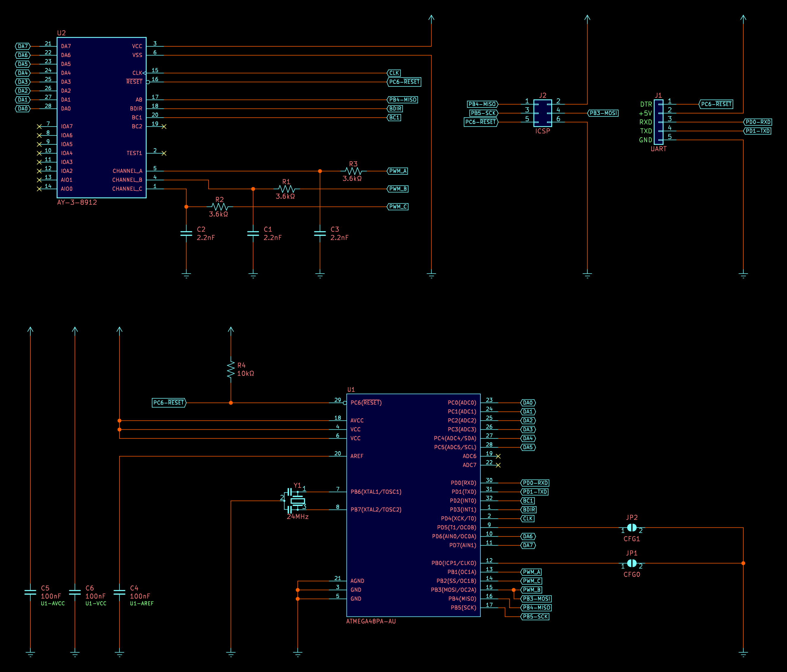
Task: Select solder jumper JP2
Action: [x=632, y=528]
